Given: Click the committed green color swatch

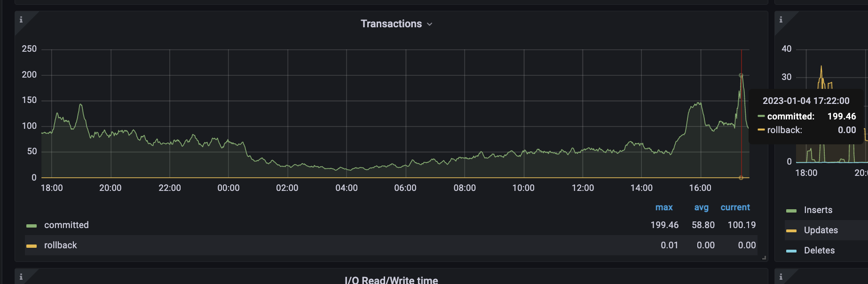Looking at the screenshot, I should click(x=32, y=226).
